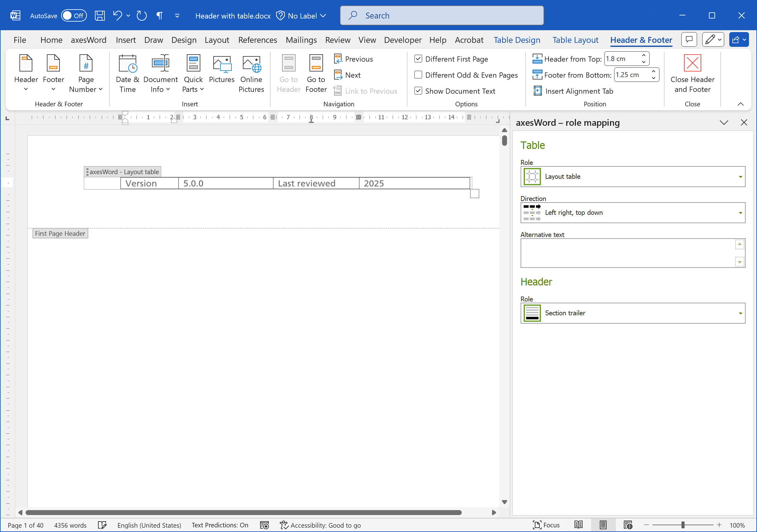Open Document Info menu
The height and width of the screenshot is (532, 757).
point(161,73)
